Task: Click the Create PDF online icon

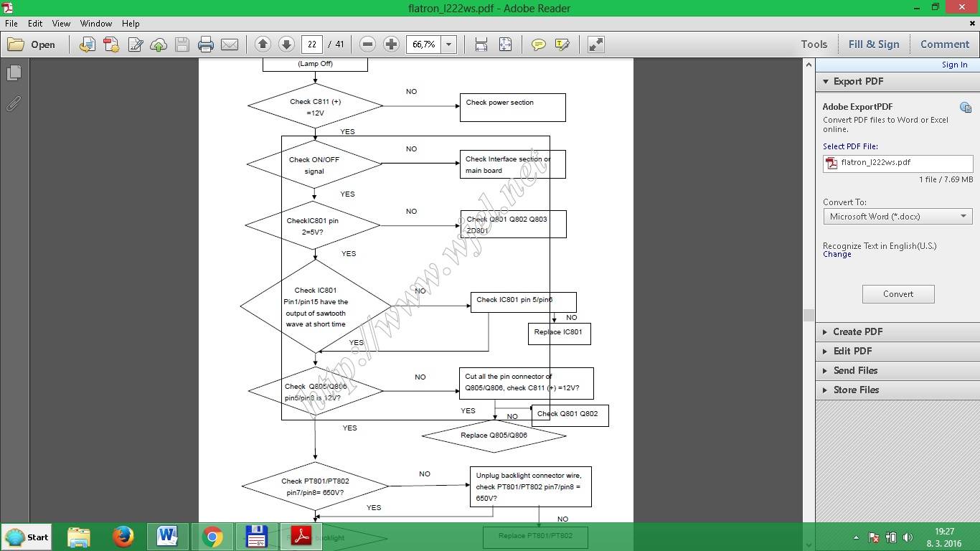Action: [111, 44]
